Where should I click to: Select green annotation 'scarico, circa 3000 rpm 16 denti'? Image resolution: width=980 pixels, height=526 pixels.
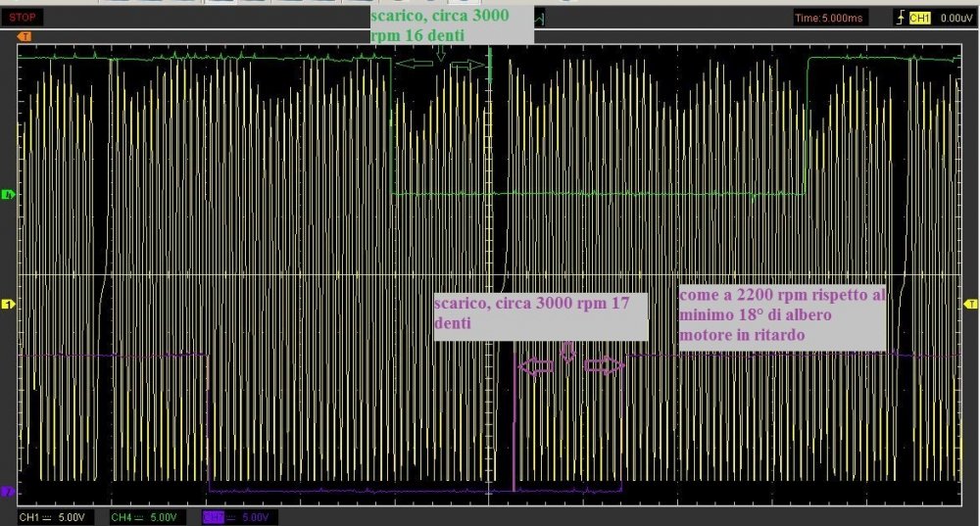pyautogui.click(x=451, y=26)
